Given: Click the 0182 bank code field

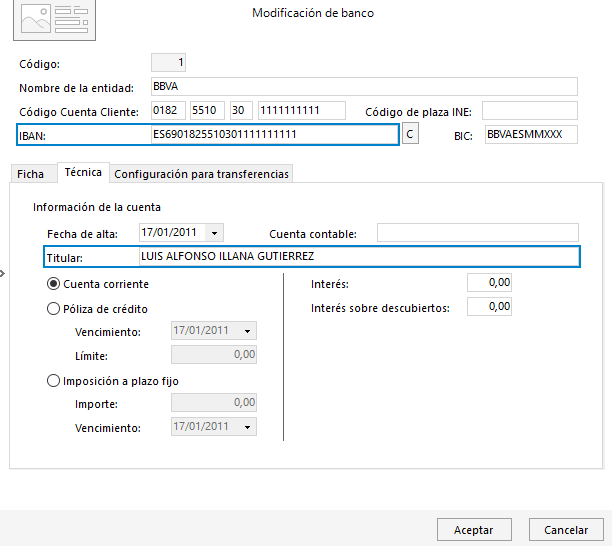Looking at the screenshot, I should pos(168,110).
